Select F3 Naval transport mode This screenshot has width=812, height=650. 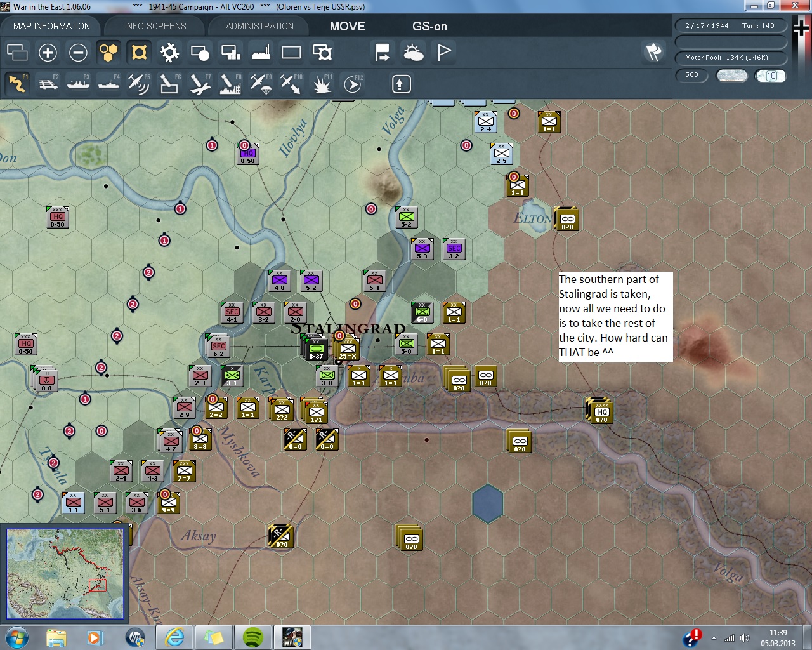(x=78, y=84)
